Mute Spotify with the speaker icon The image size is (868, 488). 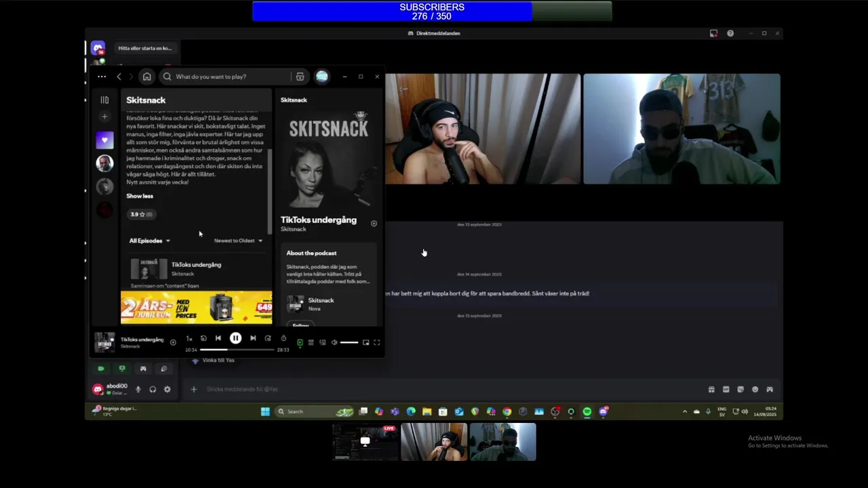[x=334, y=342]
